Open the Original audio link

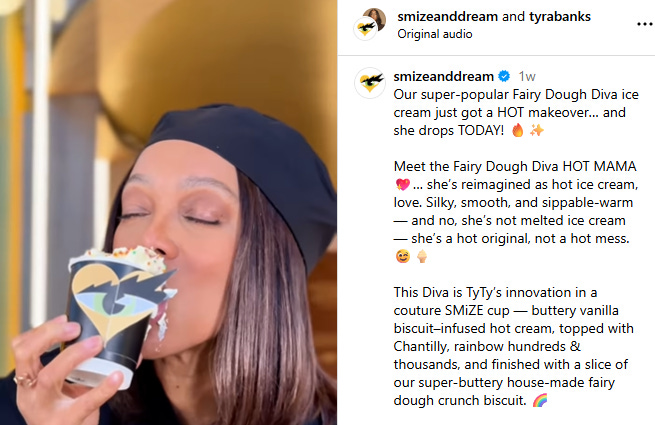[x=434, y=34]
